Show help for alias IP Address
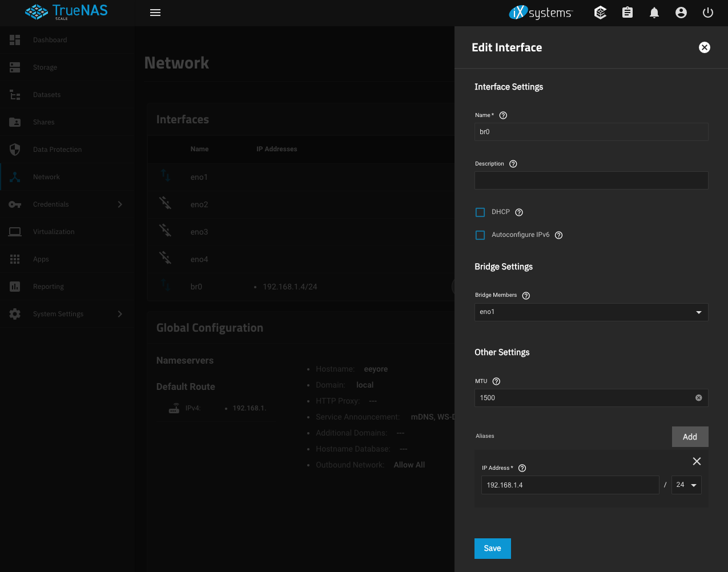 click(522, 468)
